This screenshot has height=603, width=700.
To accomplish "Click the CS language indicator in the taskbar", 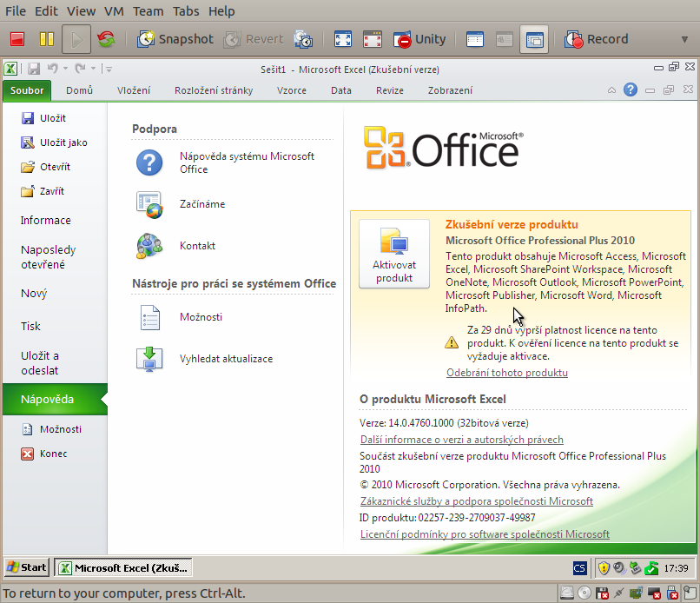I will coord(579,568).
